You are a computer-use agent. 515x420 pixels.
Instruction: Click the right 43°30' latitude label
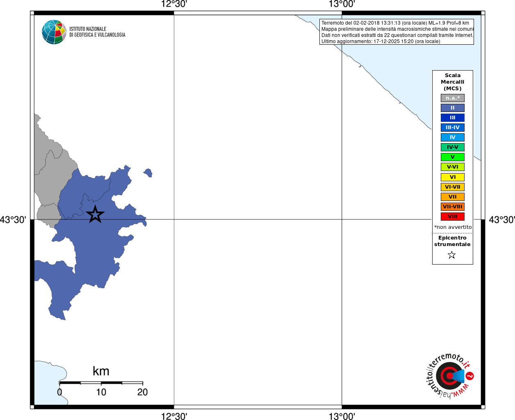(502, 220)
